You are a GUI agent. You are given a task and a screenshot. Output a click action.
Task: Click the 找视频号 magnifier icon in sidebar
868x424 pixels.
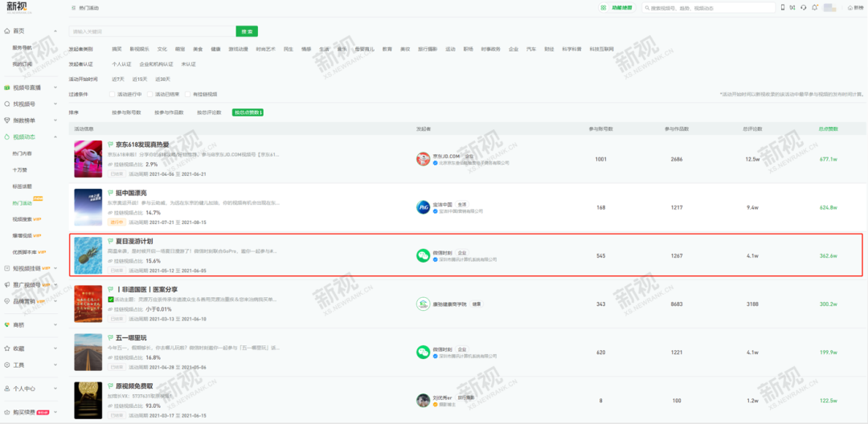click(x=6, y=104)
